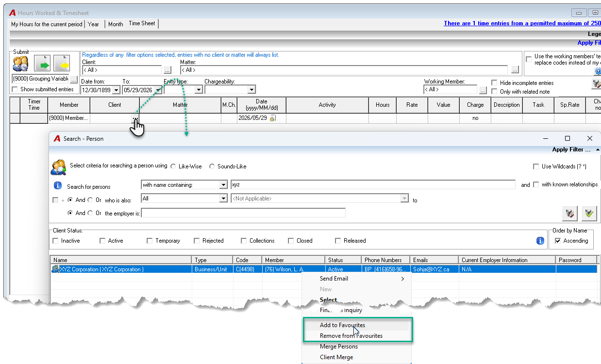Image resolution: width=601 pixels, height=364 pixels.
Task: Click the client lookup ellipsis in the grid row
Action: (135, 118)
